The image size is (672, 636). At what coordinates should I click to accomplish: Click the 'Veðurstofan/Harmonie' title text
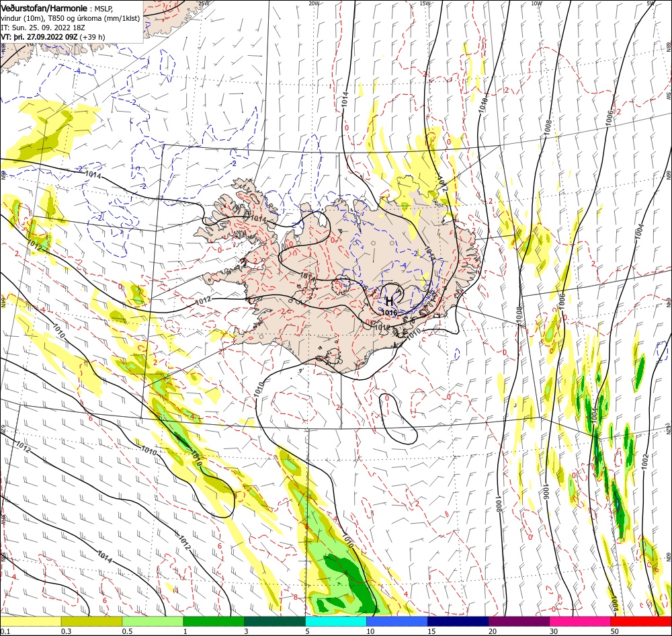pos(44,8)
